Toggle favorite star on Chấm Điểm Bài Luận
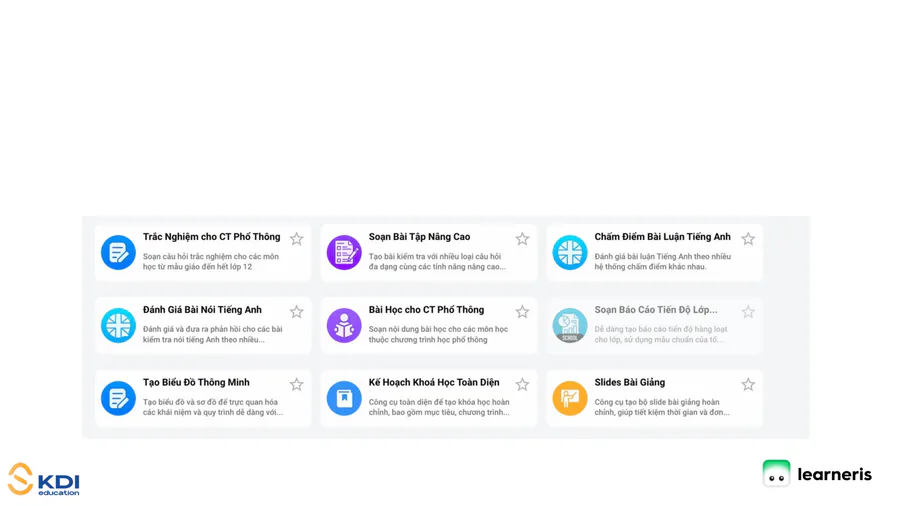 pyautogui.click(x=748, y=239)
